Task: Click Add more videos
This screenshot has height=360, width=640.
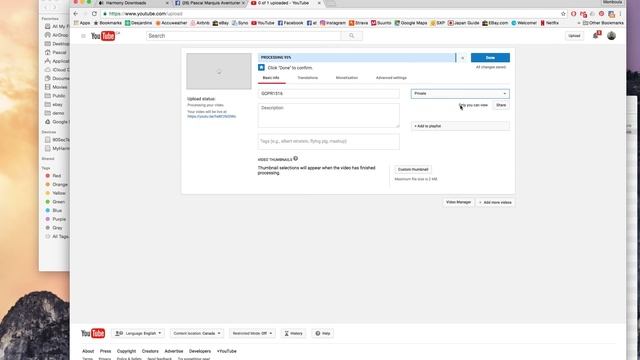Action: pyautogui.click(x=495, y=202)
